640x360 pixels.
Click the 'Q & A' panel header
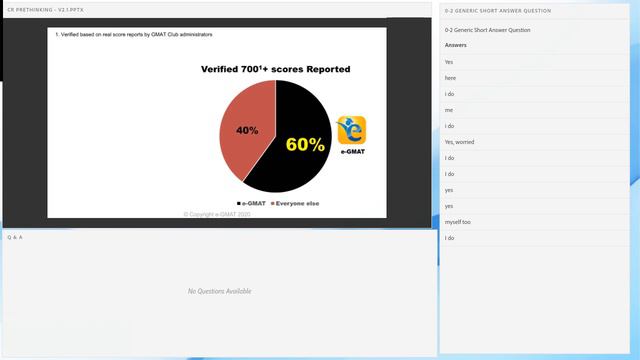[x=15, y=237]
